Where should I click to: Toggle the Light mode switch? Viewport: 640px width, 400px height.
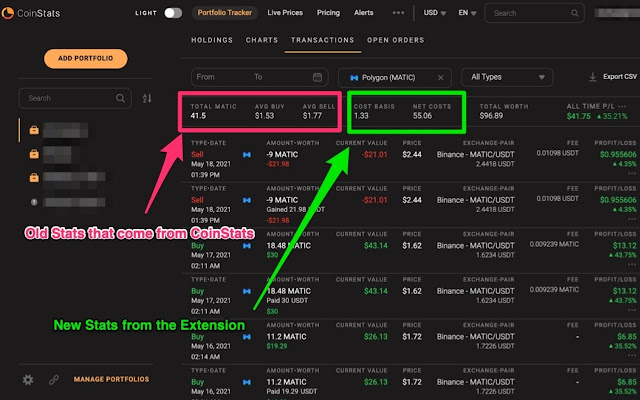coord(173,13)
